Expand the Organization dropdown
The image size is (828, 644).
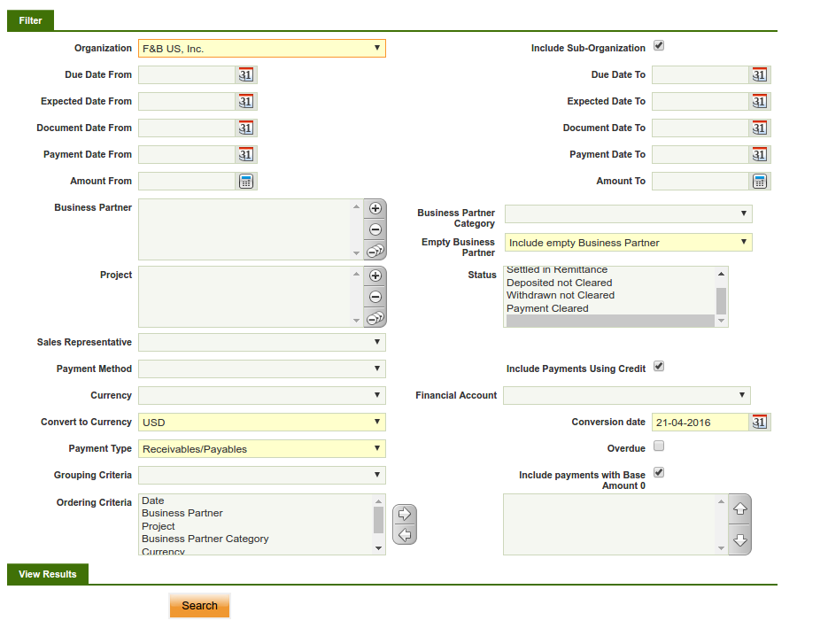(262, 49)
